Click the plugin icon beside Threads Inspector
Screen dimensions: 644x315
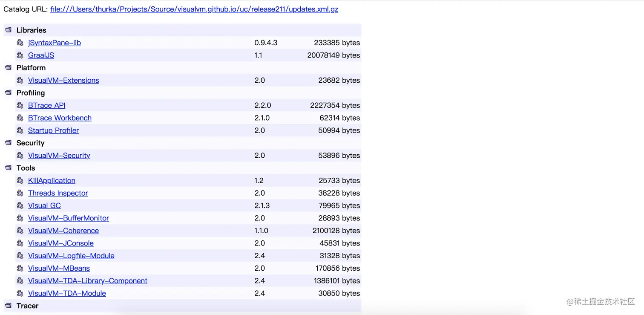[20, 193]
